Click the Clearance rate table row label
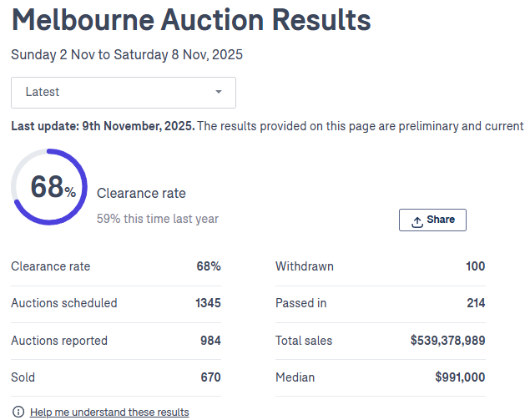The image size is (525, 420). click(51, 266)
